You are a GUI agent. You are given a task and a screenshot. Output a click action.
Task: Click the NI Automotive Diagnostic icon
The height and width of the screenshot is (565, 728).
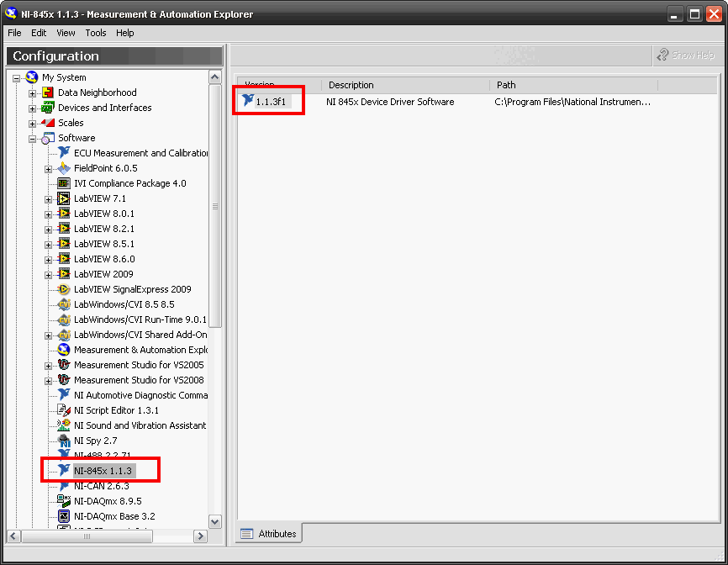[x=64, y=395]
